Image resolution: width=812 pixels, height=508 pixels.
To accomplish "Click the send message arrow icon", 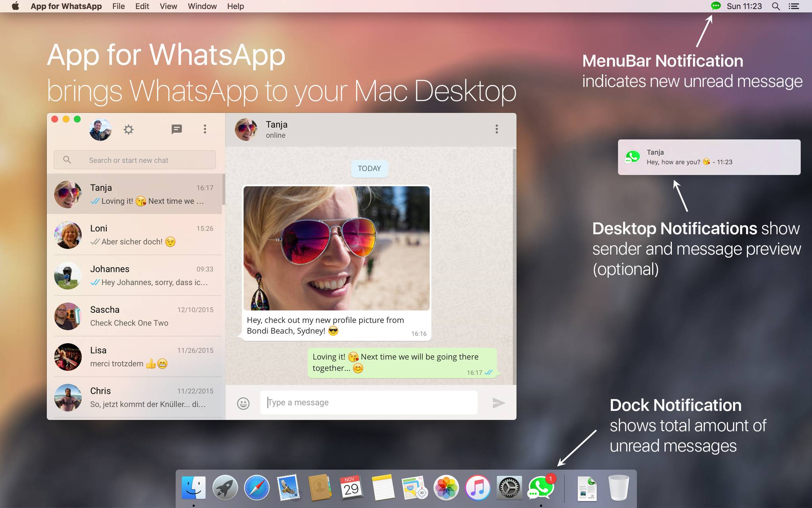I will (x=498, y=403).
